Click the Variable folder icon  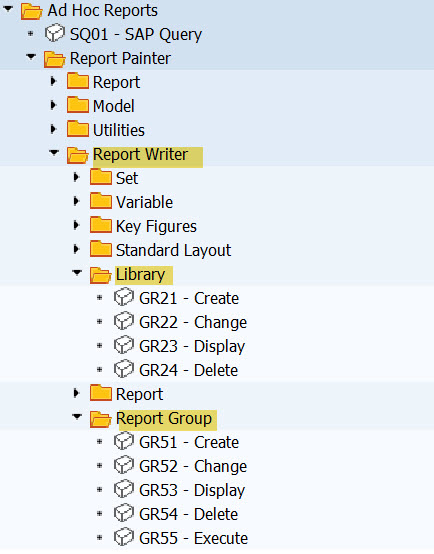click(101, 201)
